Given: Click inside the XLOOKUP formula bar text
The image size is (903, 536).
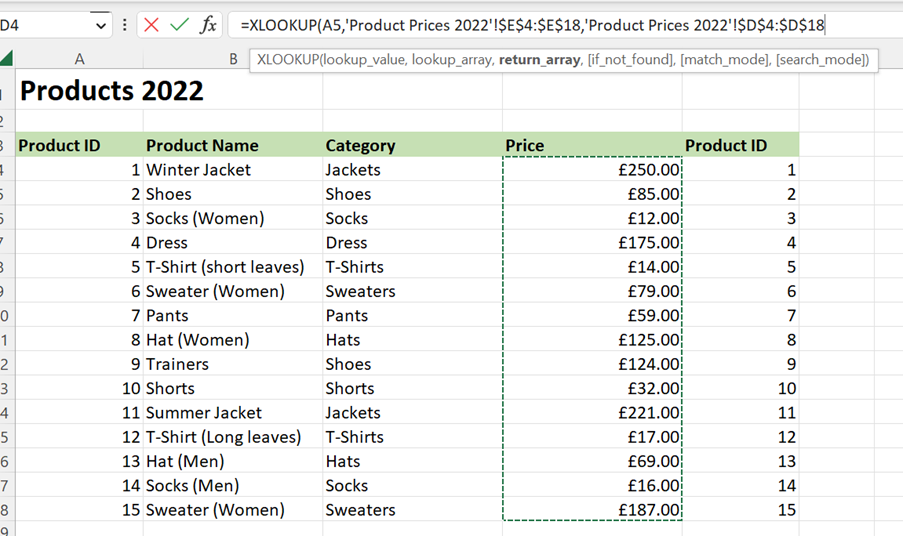Looking at the screenshot, I should [533, 25].
